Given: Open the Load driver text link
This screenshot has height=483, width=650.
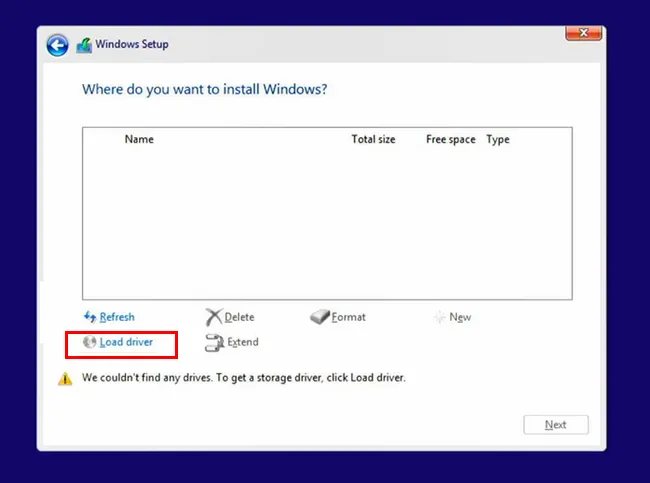Looking at the screenshot, I should (126, 342).
